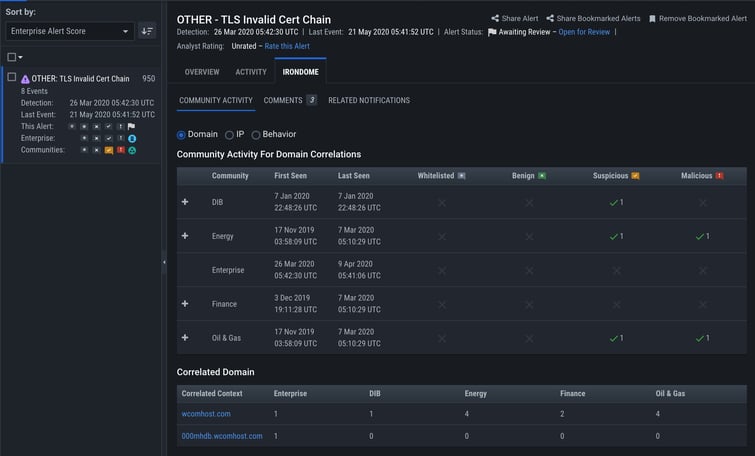Select the IronDome tab

[300, 72]
